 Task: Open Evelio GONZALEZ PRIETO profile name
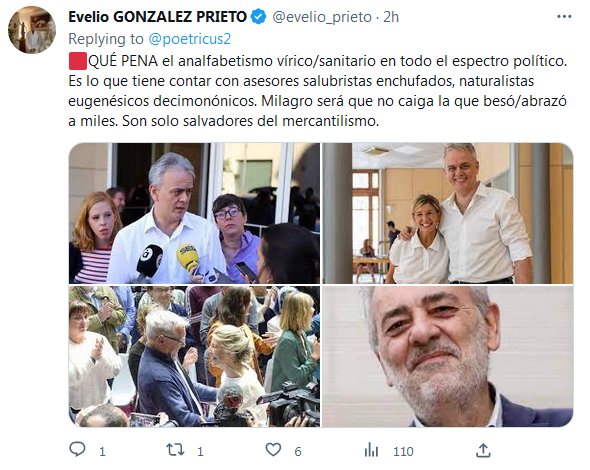coord(157,17)
